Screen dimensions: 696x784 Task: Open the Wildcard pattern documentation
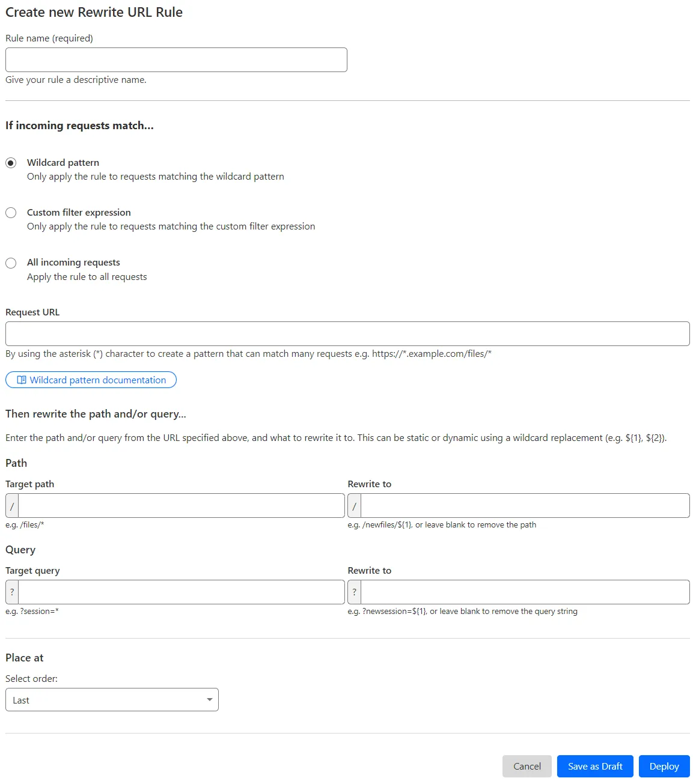[x=91, y=380]
